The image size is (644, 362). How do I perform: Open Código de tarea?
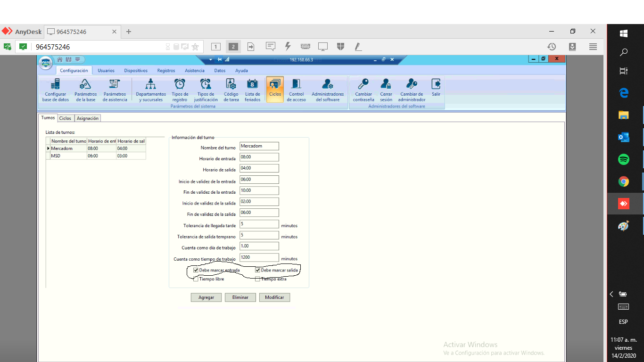[x=231, y=90]
